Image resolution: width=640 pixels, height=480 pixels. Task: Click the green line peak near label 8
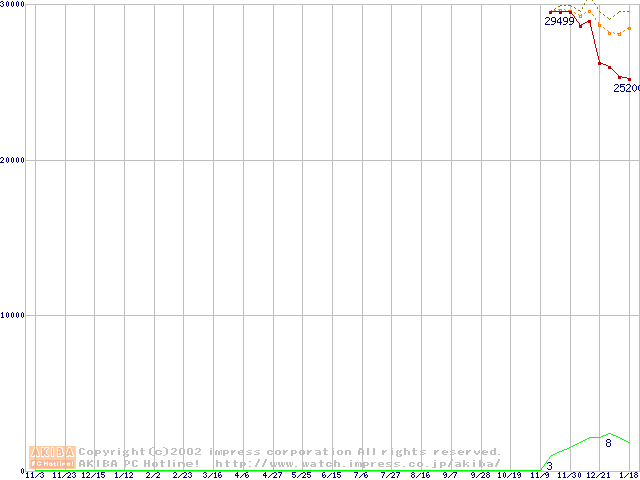609,433
